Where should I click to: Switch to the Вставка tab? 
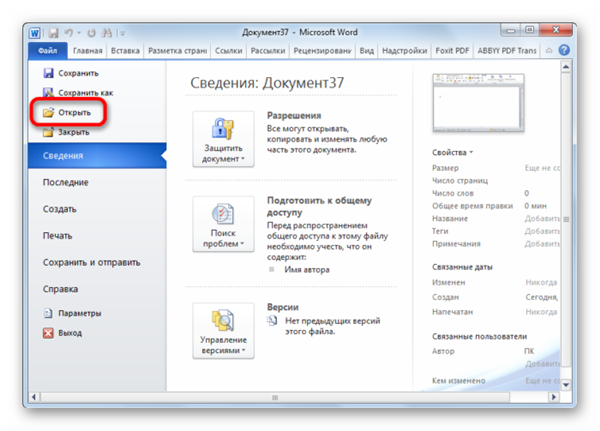pyautogui.click(x=125, y=51)
